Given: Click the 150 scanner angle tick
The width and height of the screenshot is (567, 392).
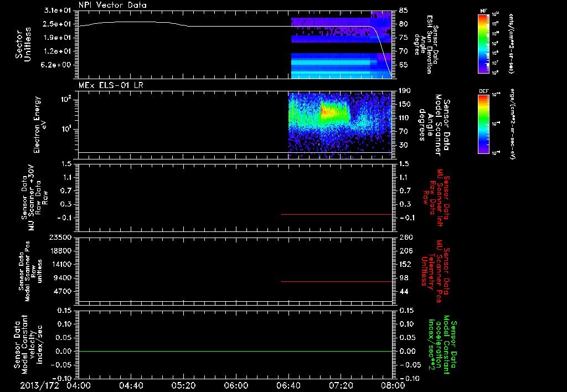Looking at the screenshot, I should pos(405,104).
